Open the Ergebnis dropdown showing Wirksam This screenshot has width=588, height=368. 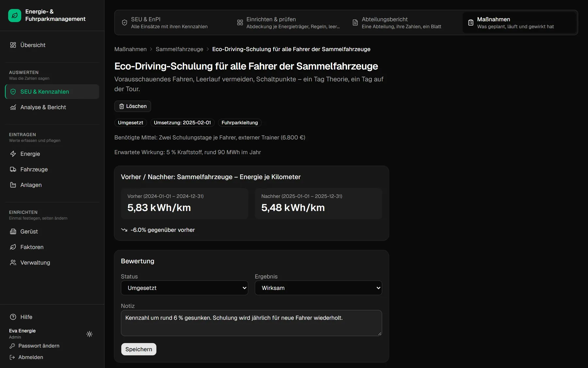pyautogui.click(x=318, y=288)
